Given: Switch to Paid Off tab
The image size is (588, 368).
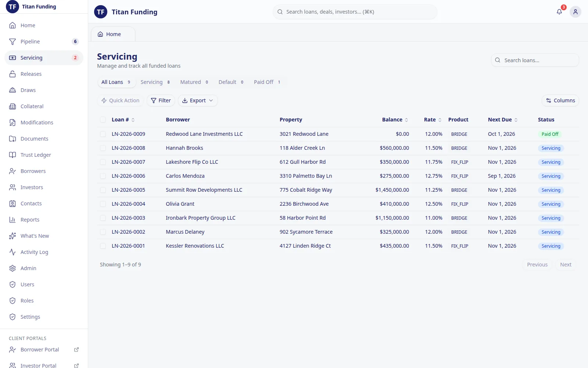Looking at the screenshot, I should 268,82.
